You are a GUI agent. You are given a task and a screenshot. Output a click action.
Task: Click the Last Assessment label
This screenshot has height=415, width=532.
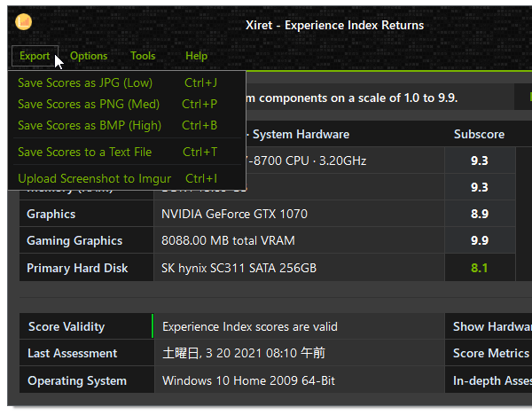(x=73, y=353)
